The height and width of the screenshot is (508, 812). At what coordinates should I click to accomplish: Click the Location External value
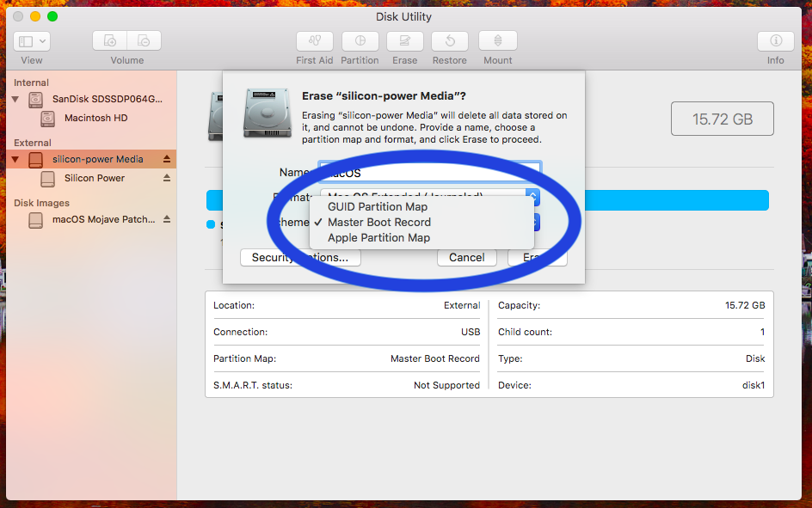(x=461, y=305)
